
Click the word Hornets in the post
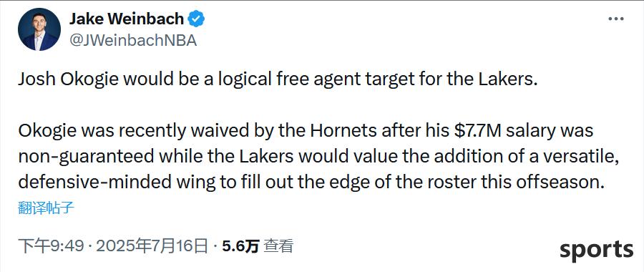(343, 131)
